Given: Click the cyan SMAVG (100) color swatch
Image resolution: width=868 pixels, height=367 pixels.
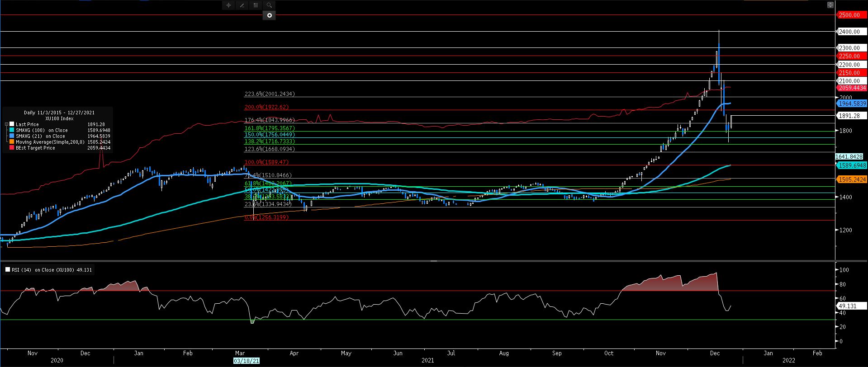Looking at the screenshot, I should (12, 130).
